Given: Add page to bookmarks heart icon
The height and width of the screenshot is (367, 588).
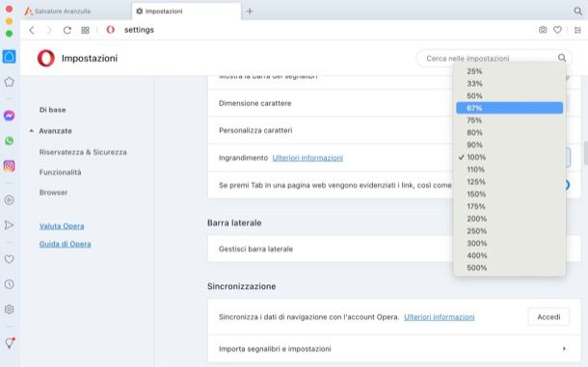Looking at the screenshot, I should [557, 30].
